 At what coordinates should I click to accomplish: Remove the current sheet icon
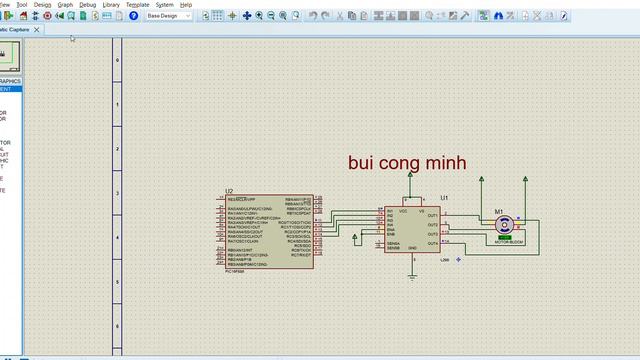pos(537,16)
